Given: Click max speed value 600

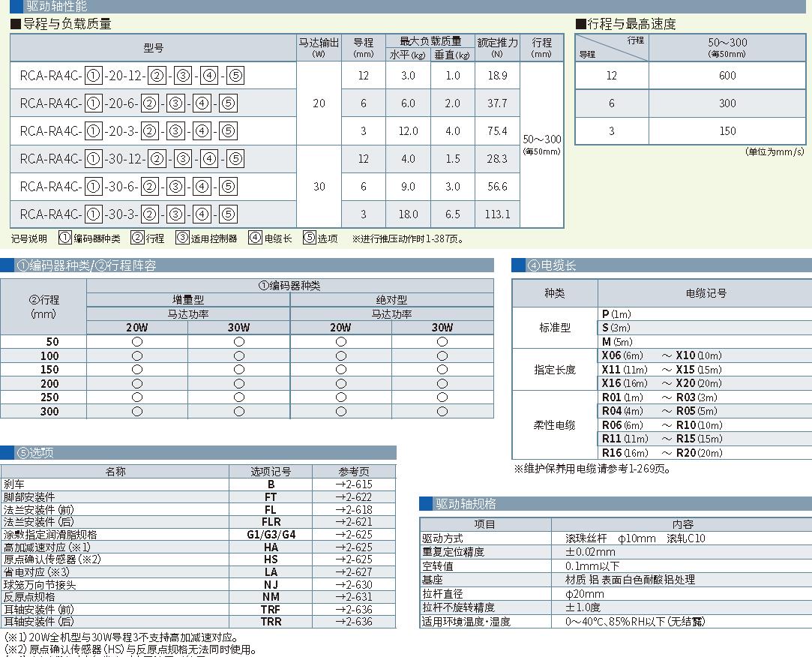Looking at the screenshot, I should click(727, 76).
